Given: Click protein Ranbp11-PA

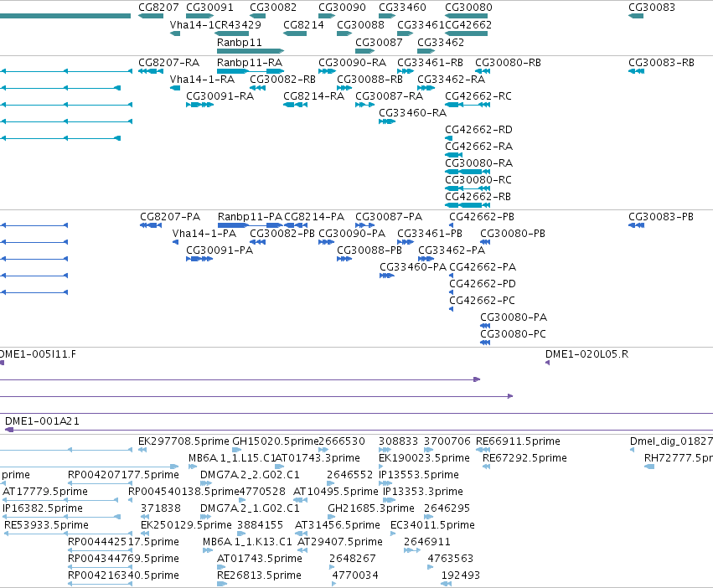Looking at the screenshot, I should pos(251,217).
